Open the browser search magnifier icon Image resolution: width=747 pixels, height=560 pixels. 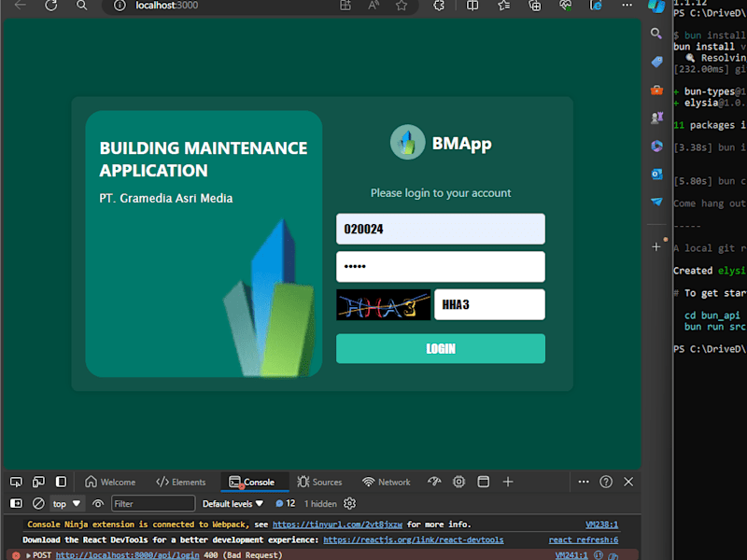(82, 6)
